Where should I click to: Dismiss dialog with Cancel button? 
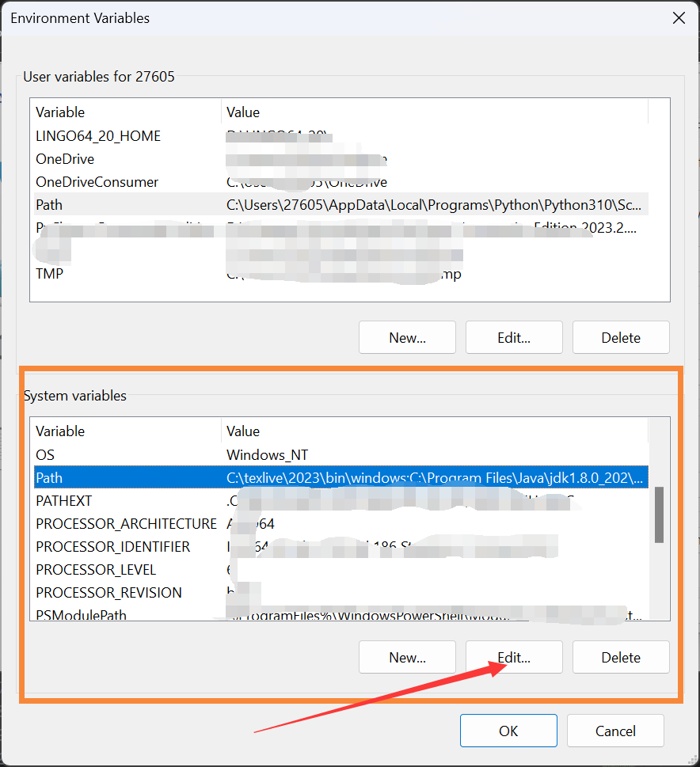point(615,731)
